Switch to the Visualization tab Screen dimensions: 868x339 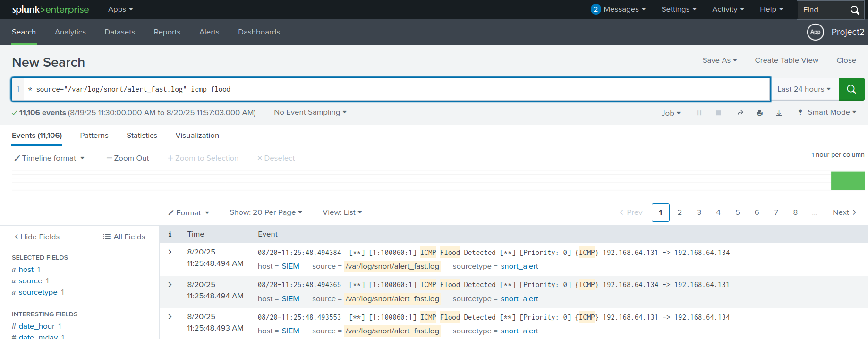[197, 136]
